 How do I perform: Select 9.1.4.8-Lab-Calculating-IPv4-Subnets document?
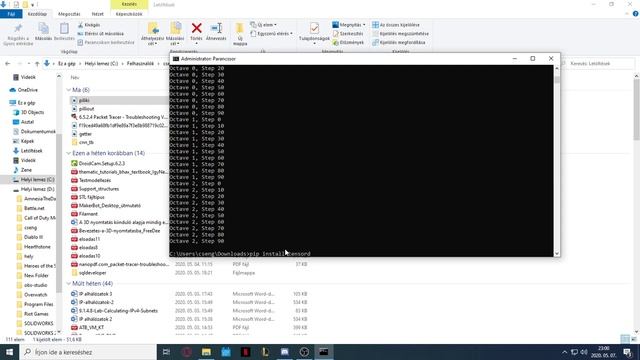click(118, 311)
